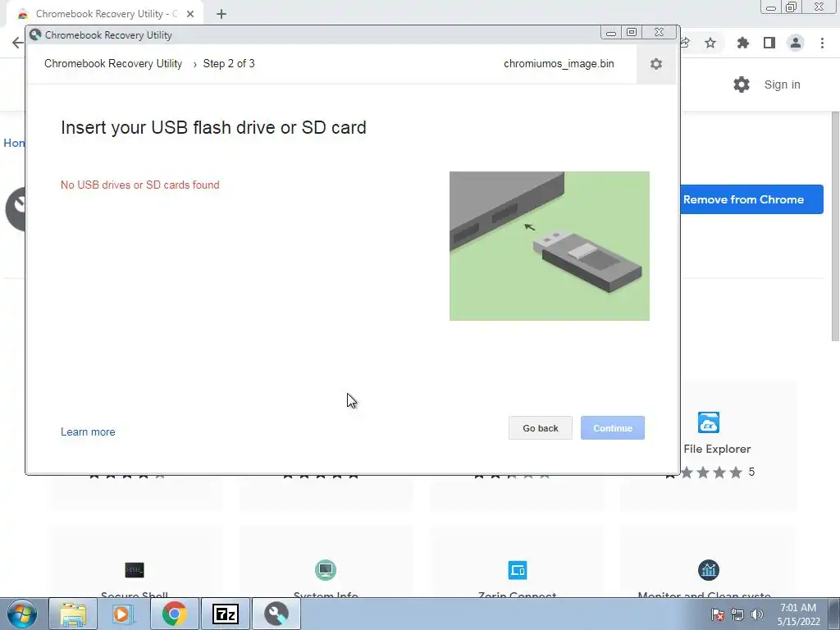Screen dimensions: 840x630
Task: Click 'No USB drives or SD cards found'
Action: (139, 185)
